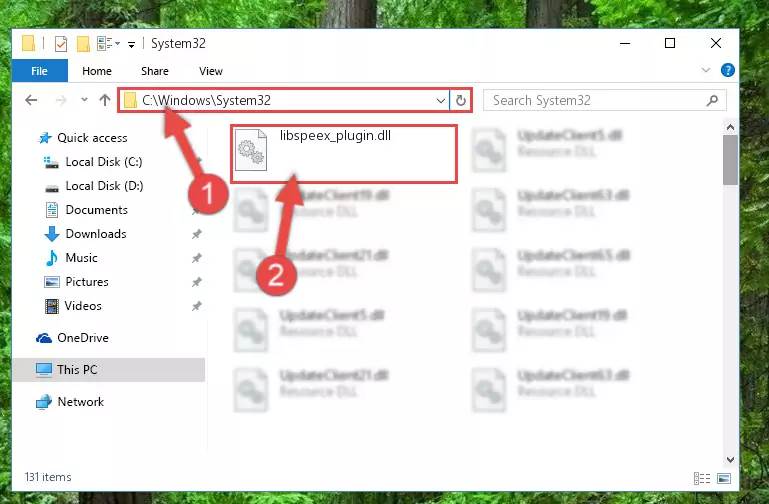Minimize the System32 window

(625, 43)
